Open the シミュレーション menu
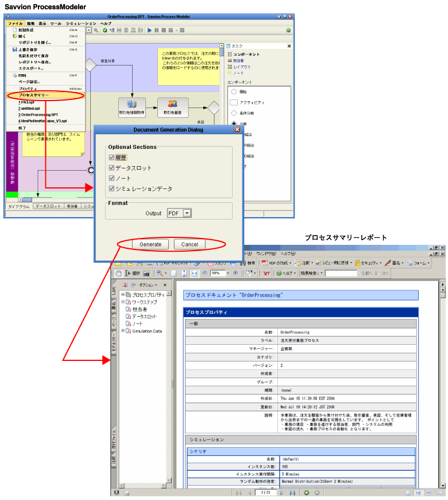 [81, 24]
